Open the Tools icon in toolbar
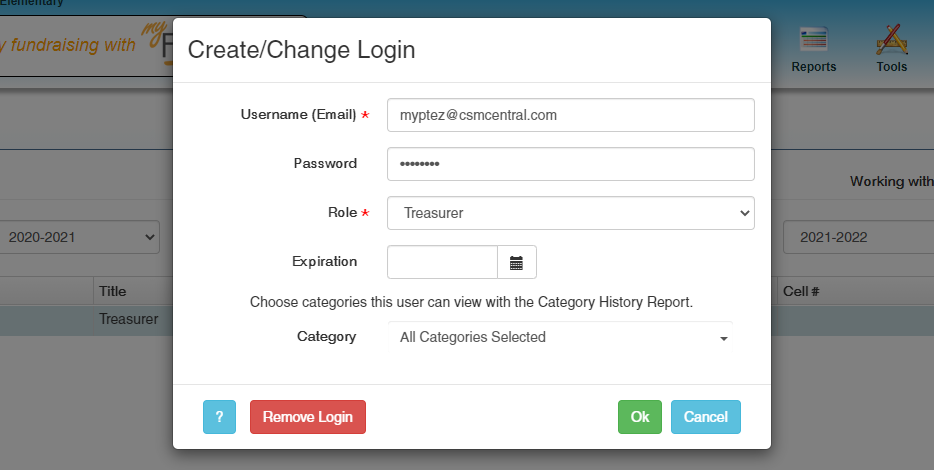934x470 pixels. click(891, 49)
